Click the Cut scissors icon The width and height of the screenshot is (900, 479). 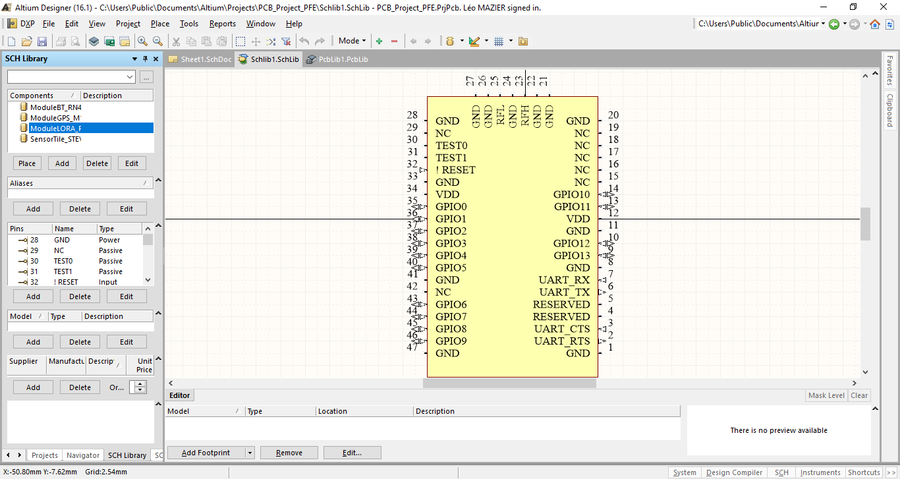pyautogui.click(x=176, y=41)
